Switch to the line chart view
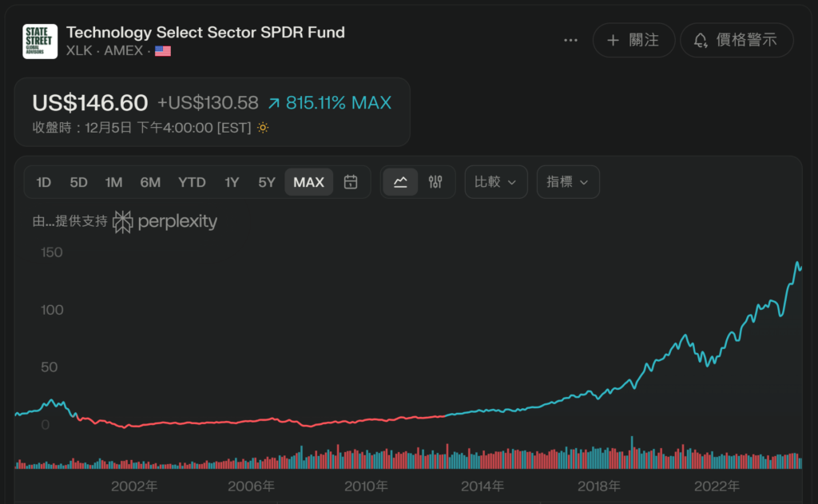 (400, 182)
